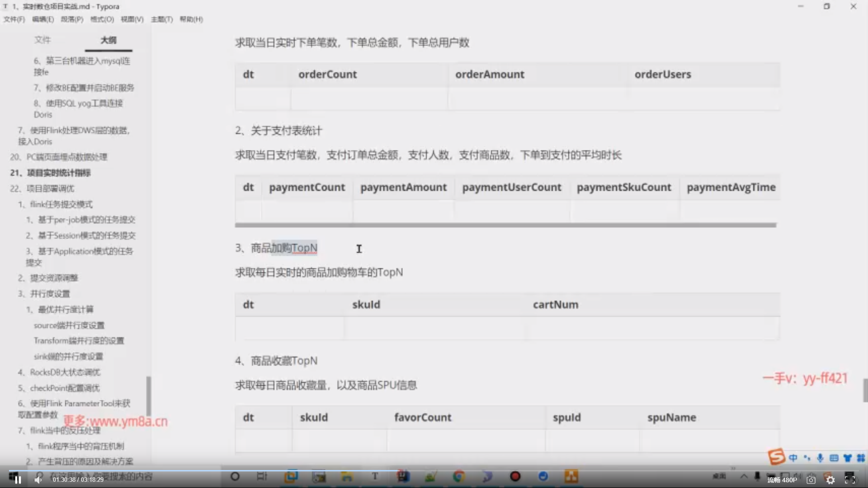The height and width of the screenshot is (488, 868).
Task: Take a video screenshot with camera icon
Action: click(811, 480)
